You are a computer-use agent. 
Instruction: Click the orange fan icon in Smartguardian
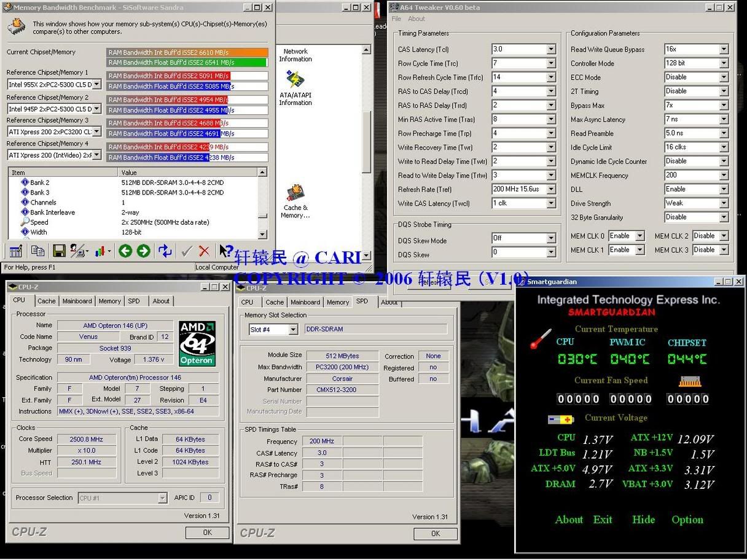[x=690, y=382]
